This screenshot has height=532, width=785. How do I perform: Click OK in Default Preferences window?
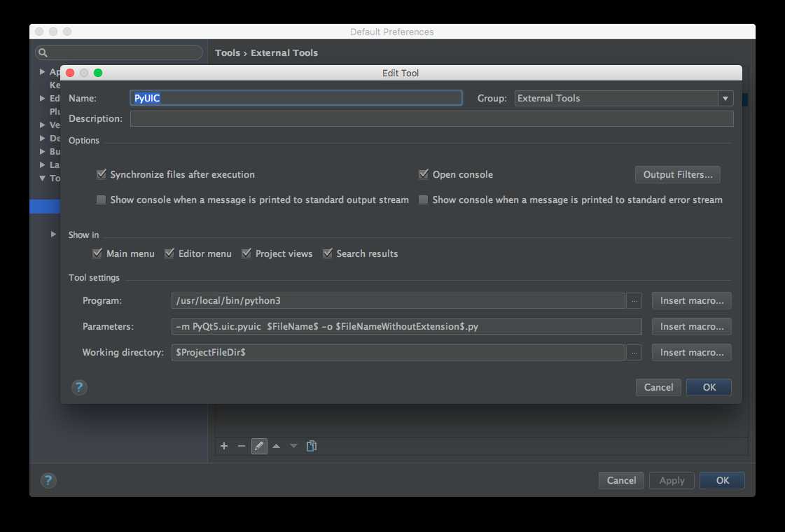[x=723, y=480]
